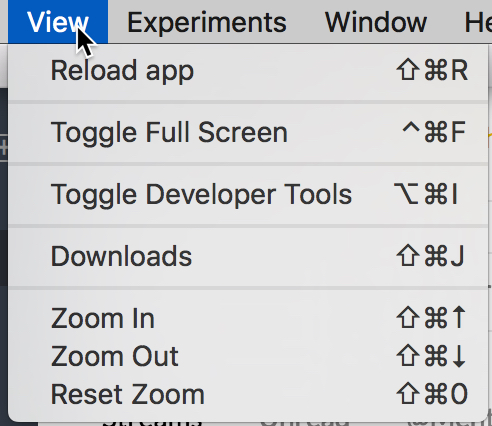Choose Zoom In

[x=248, y=318]
